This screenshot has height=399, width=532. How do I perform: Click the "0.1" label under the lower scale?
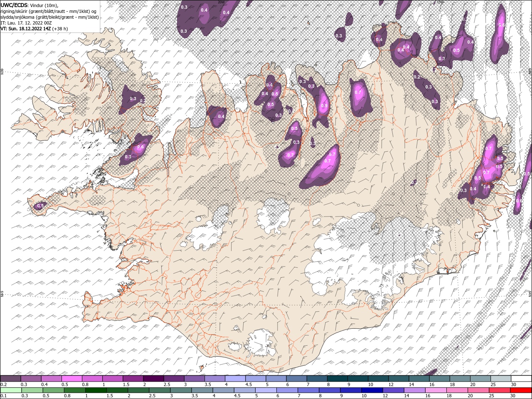[x=4, y=396]
